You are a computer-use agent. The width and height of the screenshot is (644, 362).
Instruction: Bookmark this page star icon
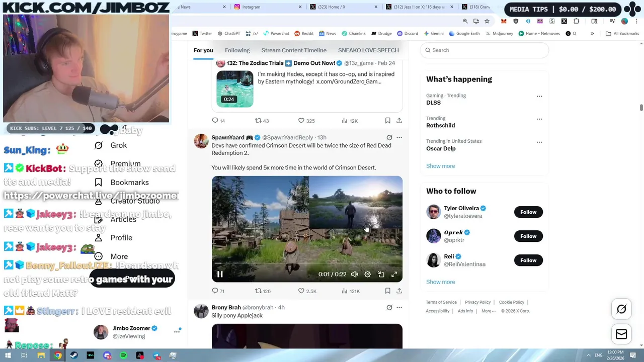487,21
